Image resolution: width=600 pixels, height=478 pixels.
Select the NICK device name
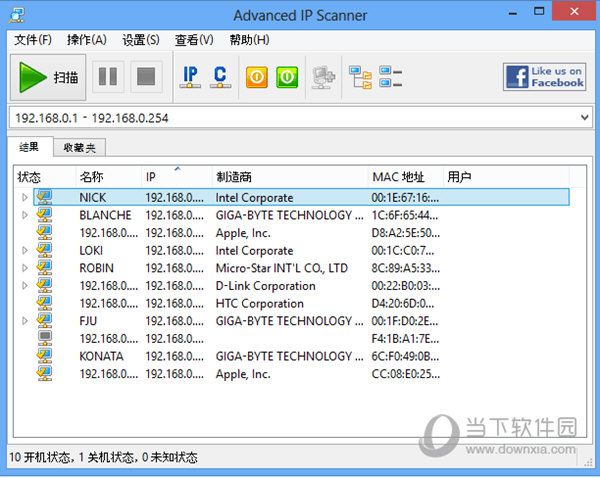click(x=93, y=197)
